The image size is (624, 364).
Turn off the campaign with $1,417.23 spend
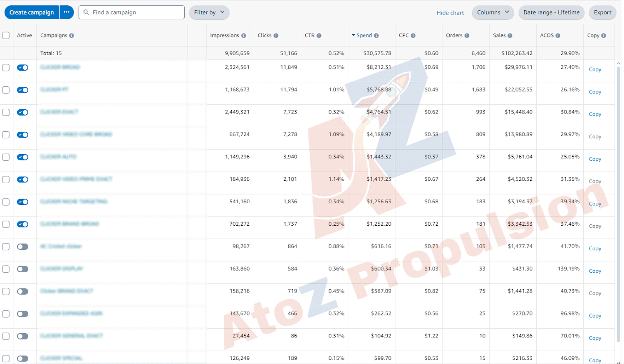point(22,180)
